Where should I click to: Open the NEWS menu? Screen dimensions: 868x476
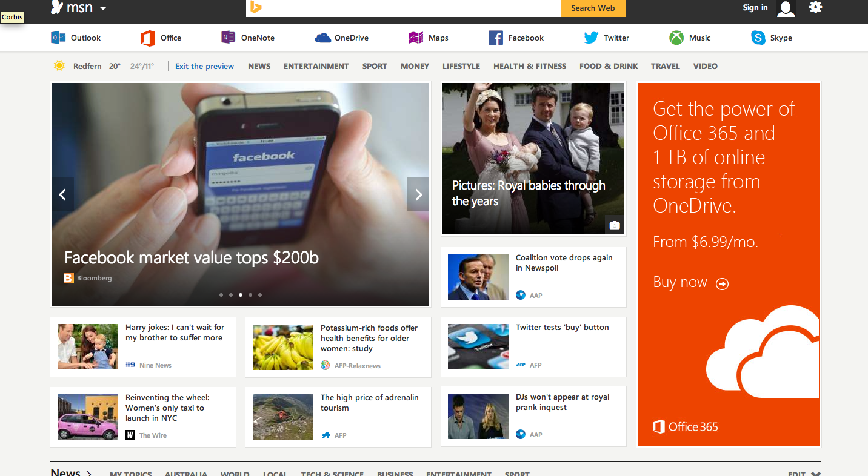click(x=259, y=67)
